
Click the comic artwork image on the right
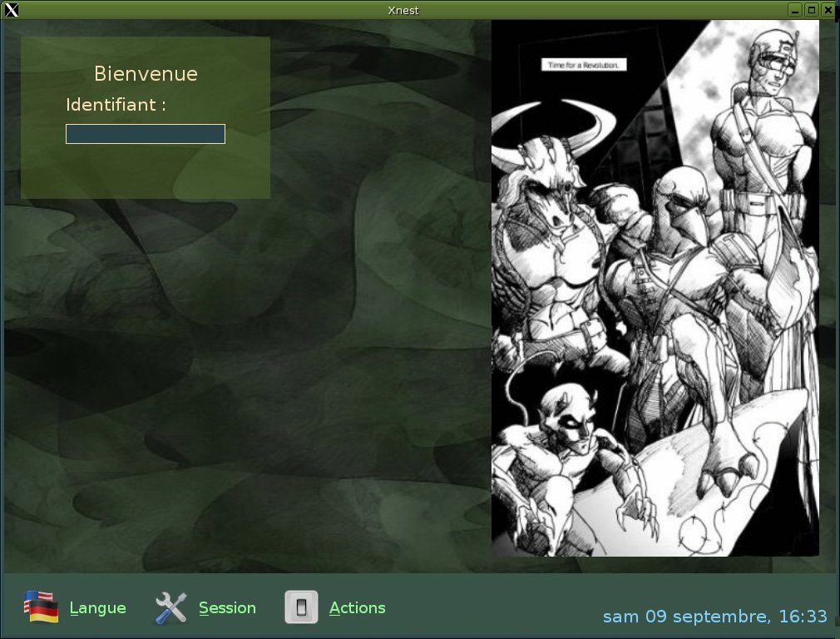click(655, 288)
